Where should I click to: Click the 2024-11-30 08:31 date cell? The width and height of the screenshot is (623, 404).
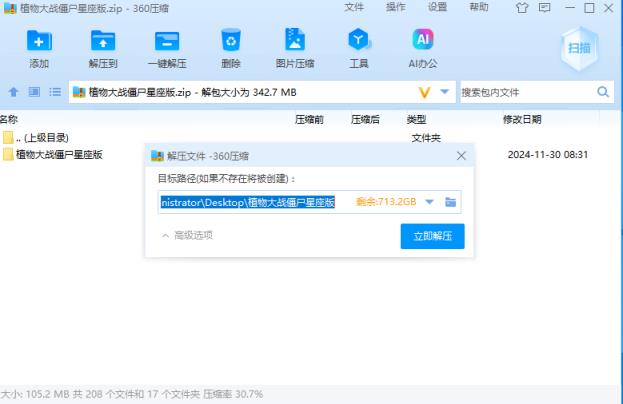tap(548, 155)
